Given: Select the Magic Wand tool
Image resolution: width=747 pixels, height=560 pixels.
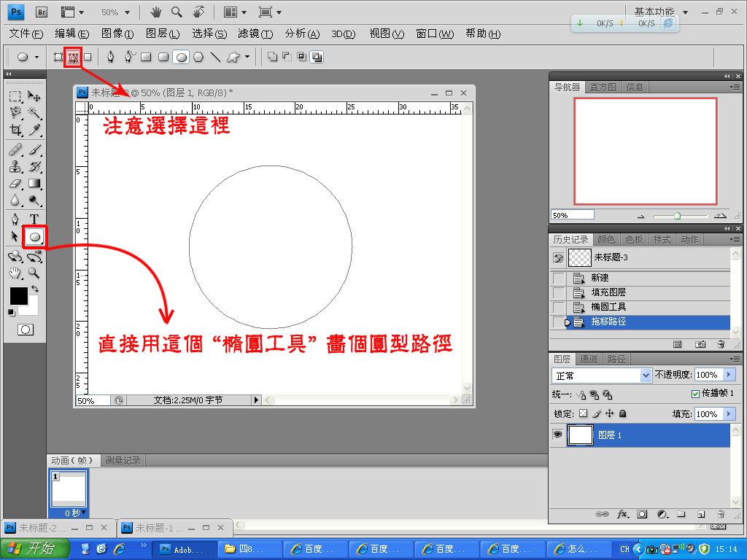Looking at the screenshot, I should (34, 113).
